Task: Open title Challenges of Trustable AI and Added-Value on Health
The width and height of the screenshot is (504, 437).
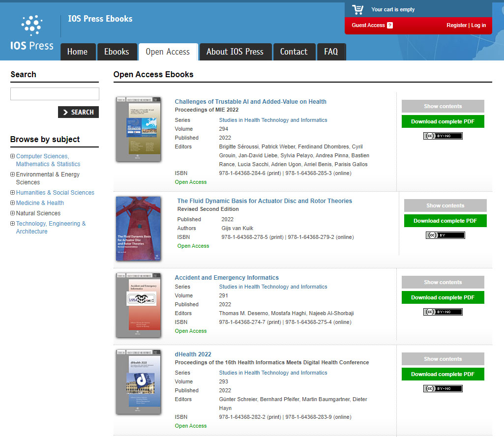Action: pos(250,102)
